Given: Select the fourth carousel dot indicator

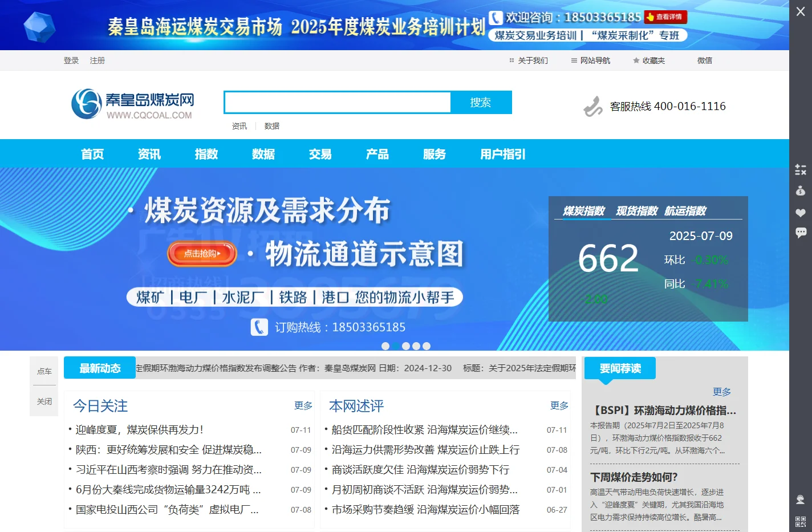Looking at the screenshot, I should (416, 346).
